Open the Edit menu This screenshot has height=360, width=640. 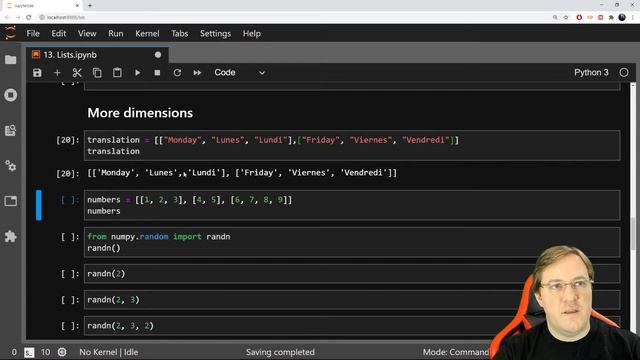[x=59, y=33]
